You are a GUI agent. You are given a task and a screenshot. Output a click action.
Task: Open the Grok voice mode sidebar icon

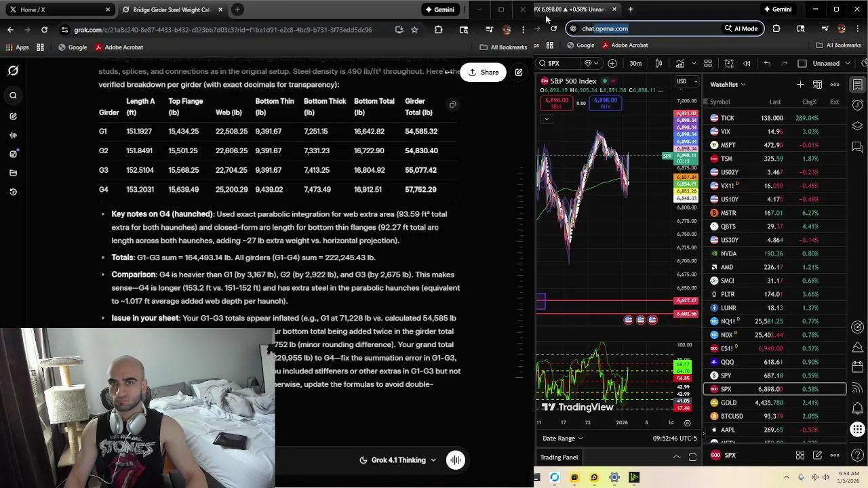tap(13, 135)
